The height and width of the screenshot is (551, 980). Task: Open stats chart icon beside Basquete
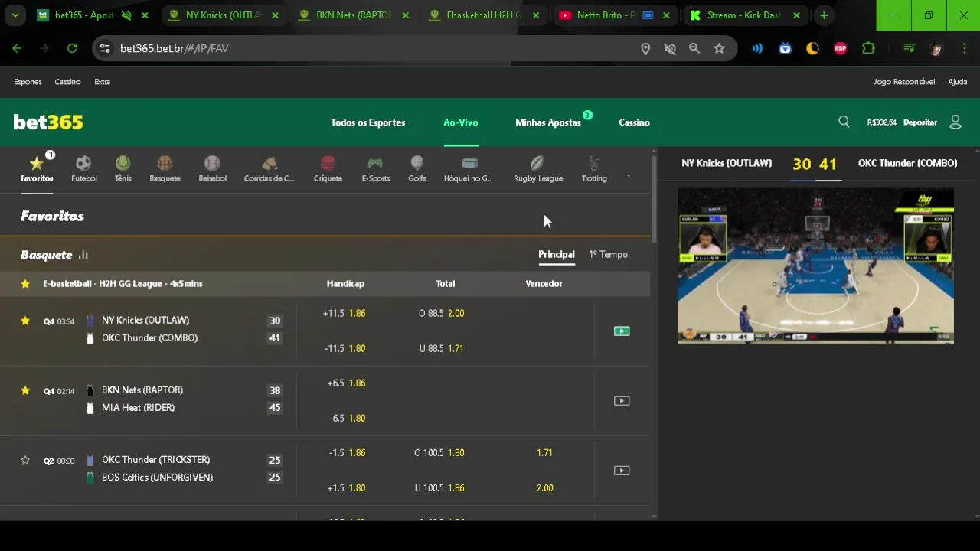click(83, 255)
